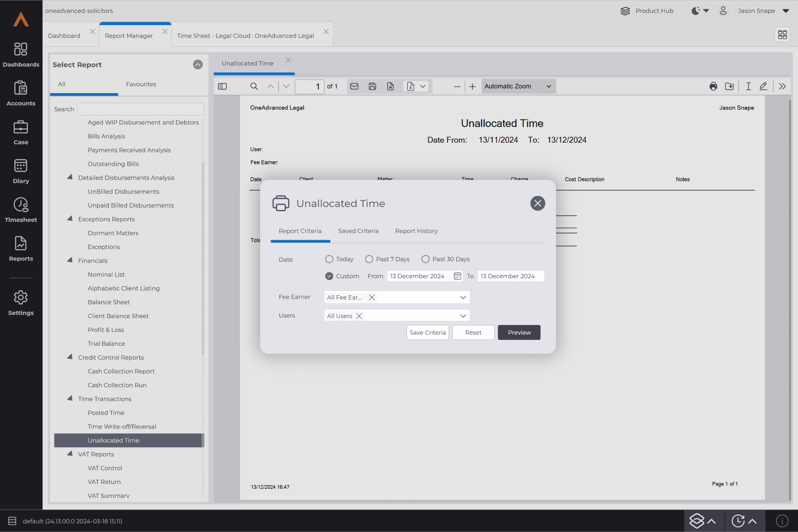This screenshot has height=532, width=798.
Task: Choose the Past 30 Days radio button
Action: pos(425,259)
